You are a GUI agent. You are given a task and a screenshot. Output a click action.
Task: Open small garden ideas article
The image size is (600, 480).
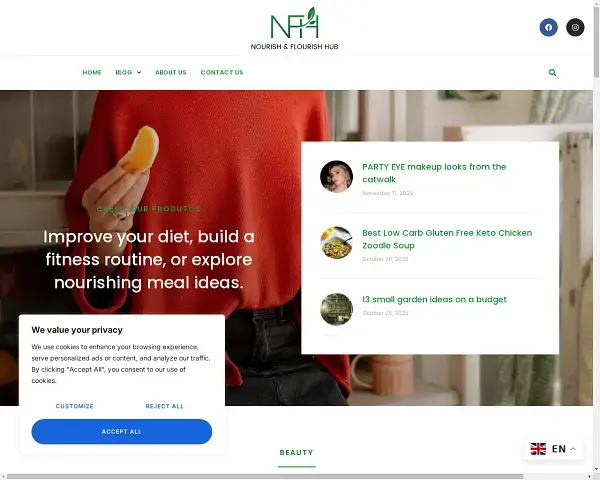coord(434,299)
